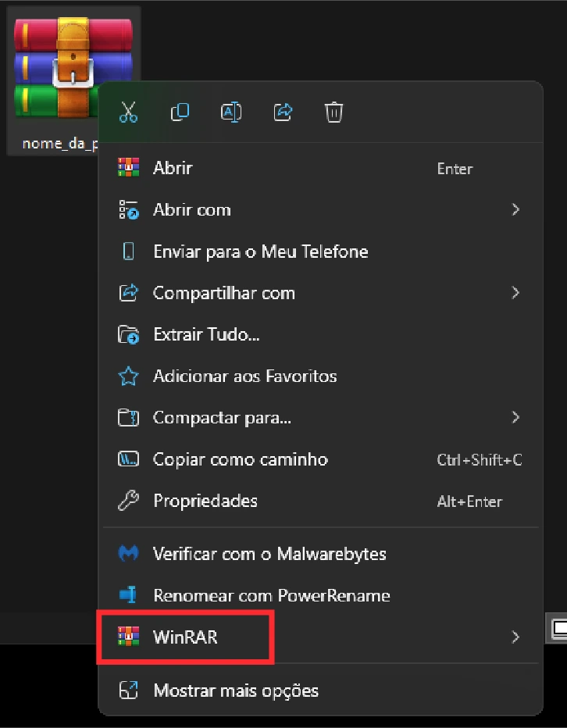The image size is (567, 728).
Task: Click the Share icon in top row
Action: pos(283,112)
